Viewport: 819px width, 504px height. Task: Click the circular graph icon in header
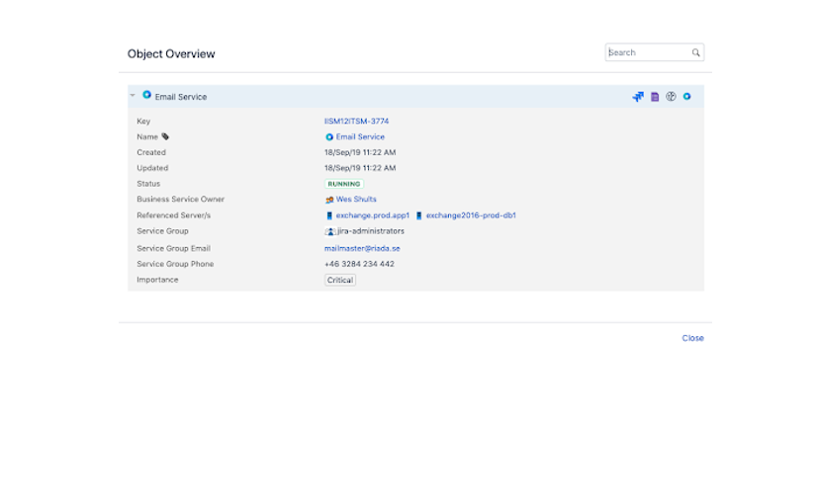(x=671, y=97)
